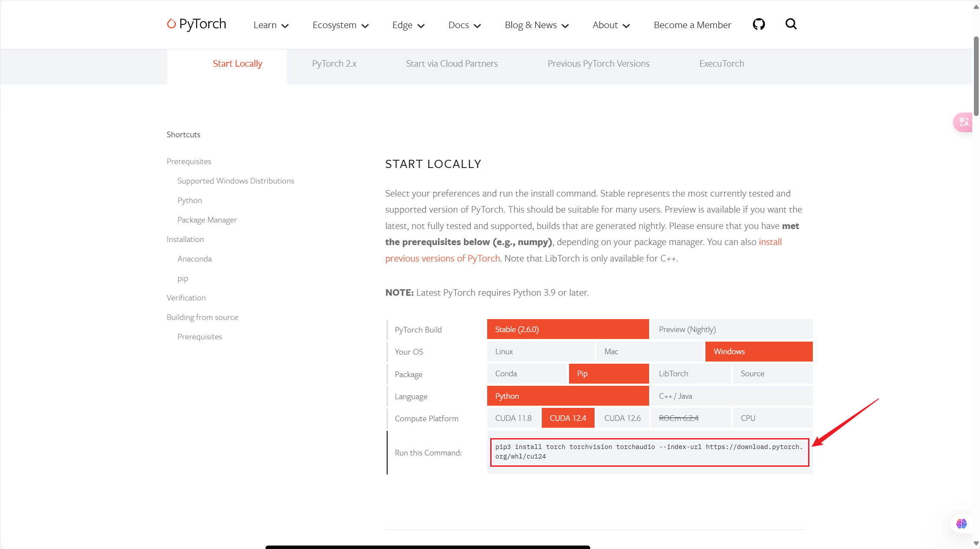This screenshot has width=980, height=549.
Task: Click the Shortcuts sidebar heading
Action: [x=184, y=135]
